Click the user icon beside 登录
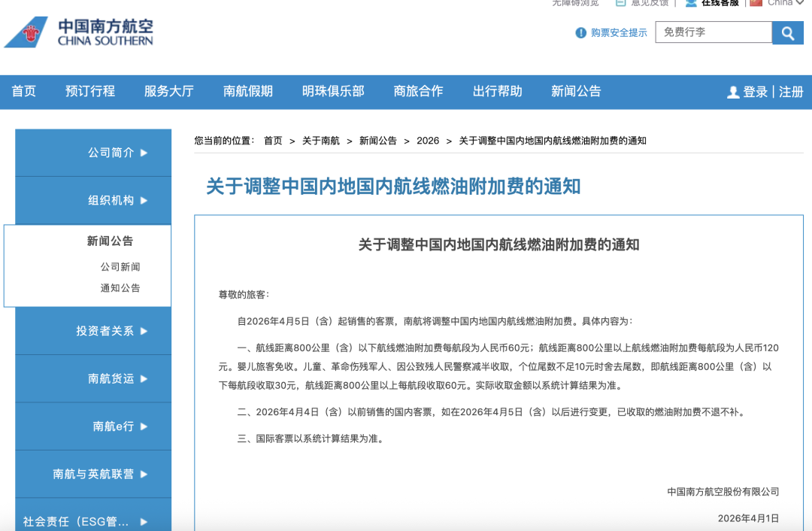 733,92
